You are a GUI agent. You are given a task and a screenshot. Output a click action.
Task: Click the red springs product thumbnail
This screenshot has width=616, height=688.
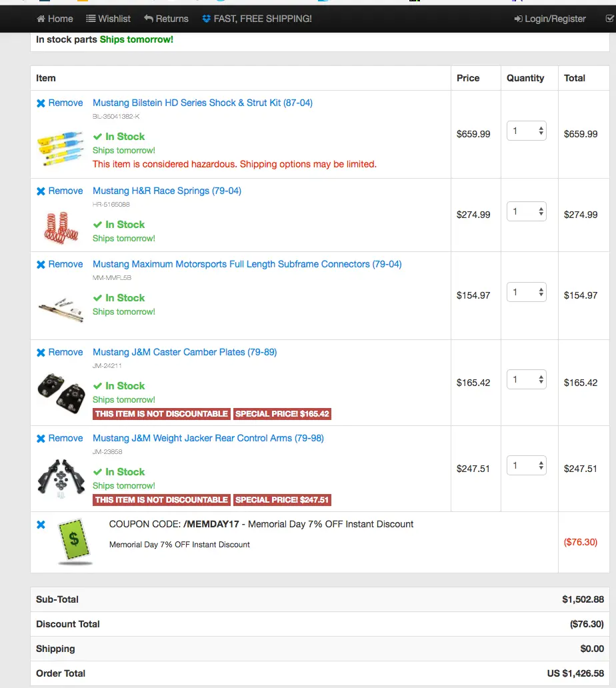tap(61, 227)
